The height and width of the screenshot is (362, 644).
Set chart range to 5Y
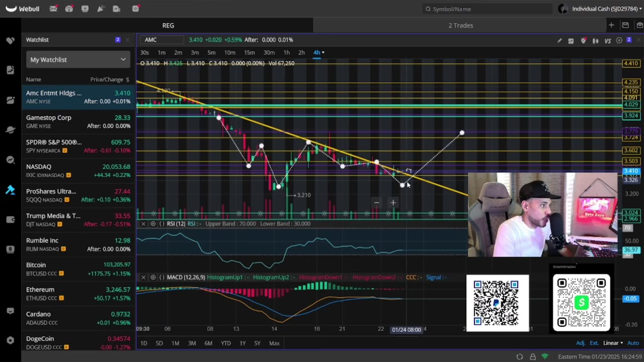(x=257, y=343)
